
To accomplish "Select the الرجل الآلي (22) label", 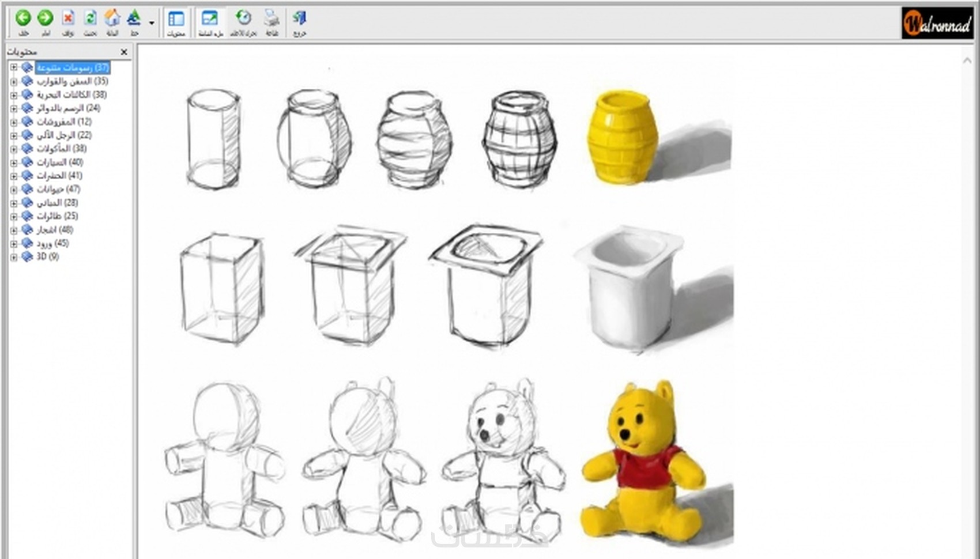I will [64, 135].
